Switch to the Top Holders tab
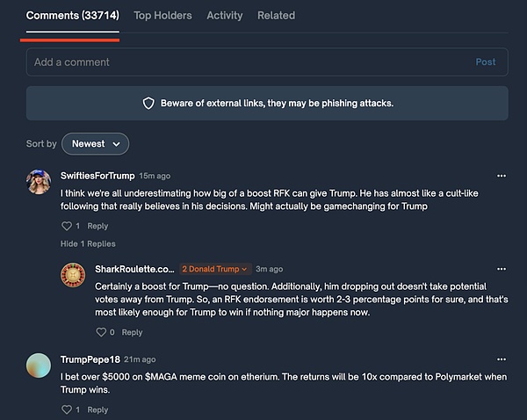 [x=162, y=16]
